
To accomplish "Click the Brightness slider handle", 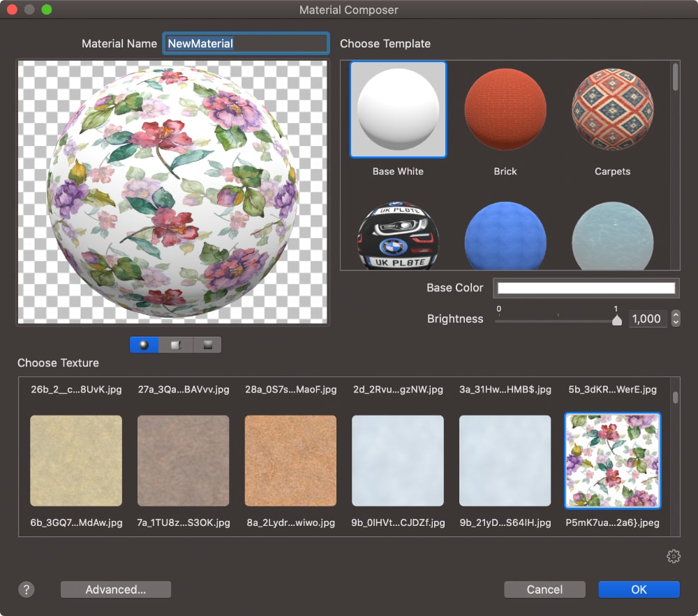I will click(x=618, y=320).
